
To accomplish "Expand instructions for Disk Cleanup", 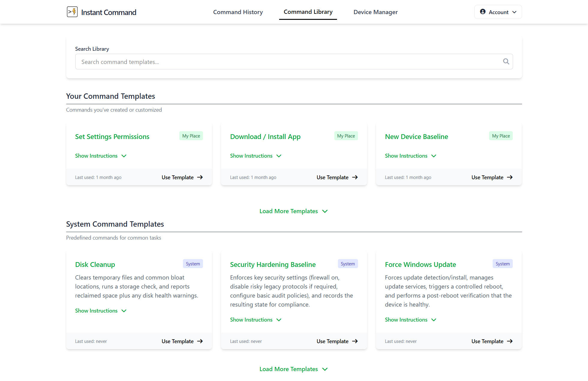I will (x=101, y=310).
